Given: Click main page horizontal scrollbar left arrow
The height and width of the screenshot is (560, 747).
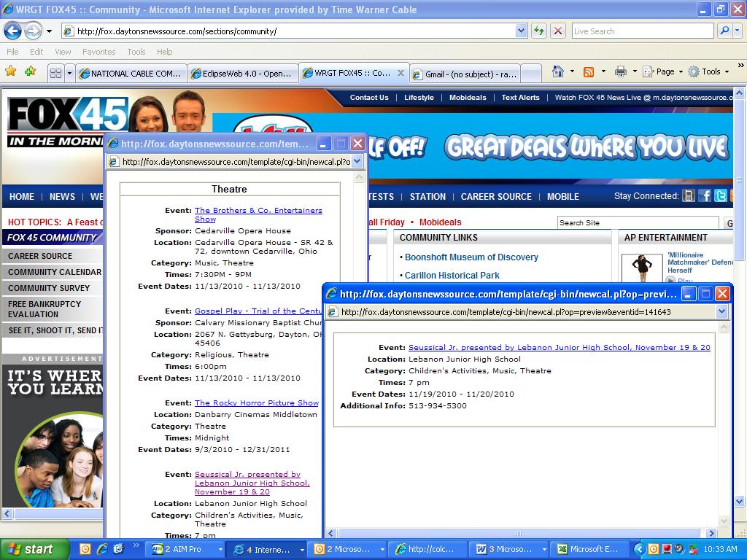Looking at the screenshot, I should point(7,514).
